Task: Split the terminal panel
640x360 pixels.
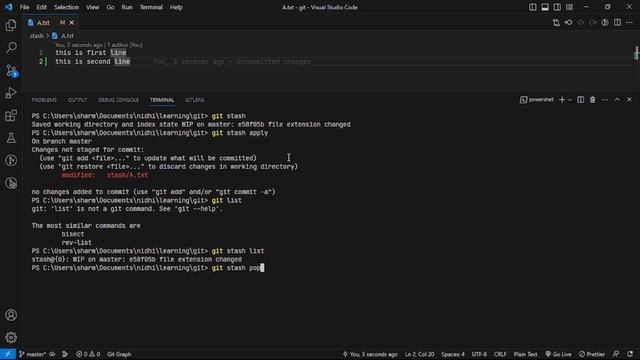Action: (580, 100)
